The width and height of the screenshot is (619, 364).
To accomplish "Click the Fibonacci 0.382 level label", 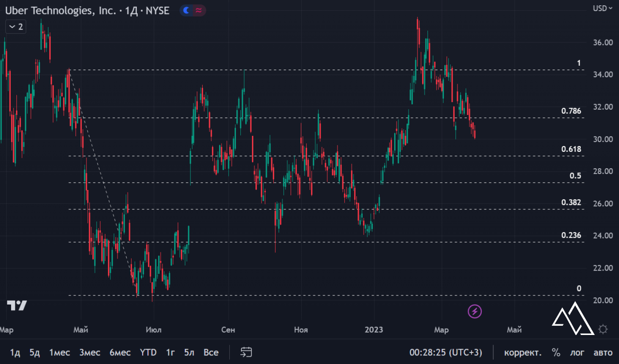I will click(571, 203).
